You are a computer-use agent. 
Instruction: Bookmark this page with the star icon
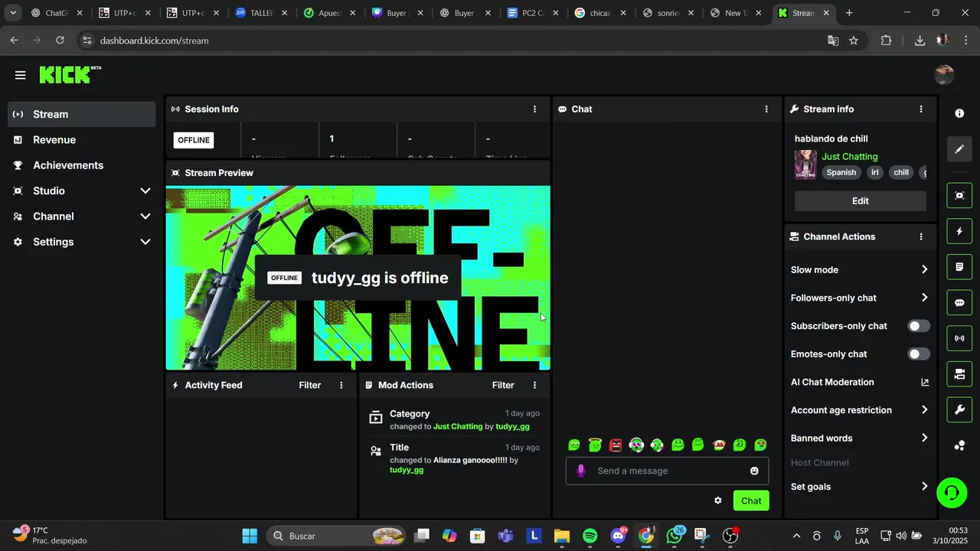pos(854,41)
